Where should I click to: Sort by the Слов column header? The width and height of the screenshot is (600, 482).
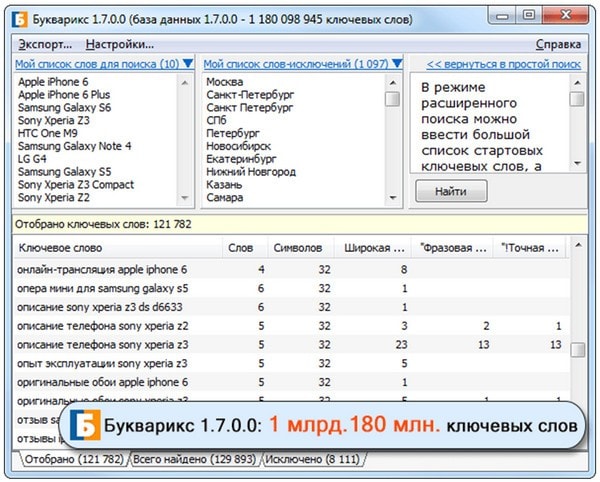pos(241,247)
